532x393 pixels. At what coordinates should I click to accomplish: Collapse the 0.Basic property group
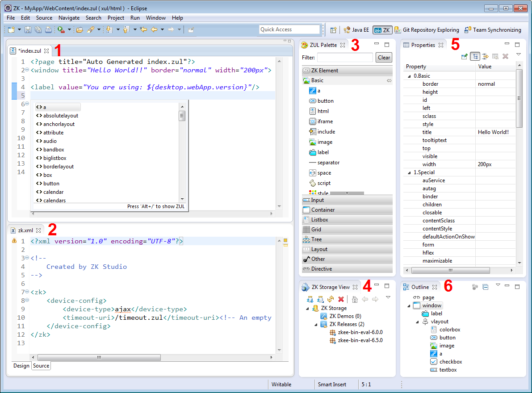[409, 76]
